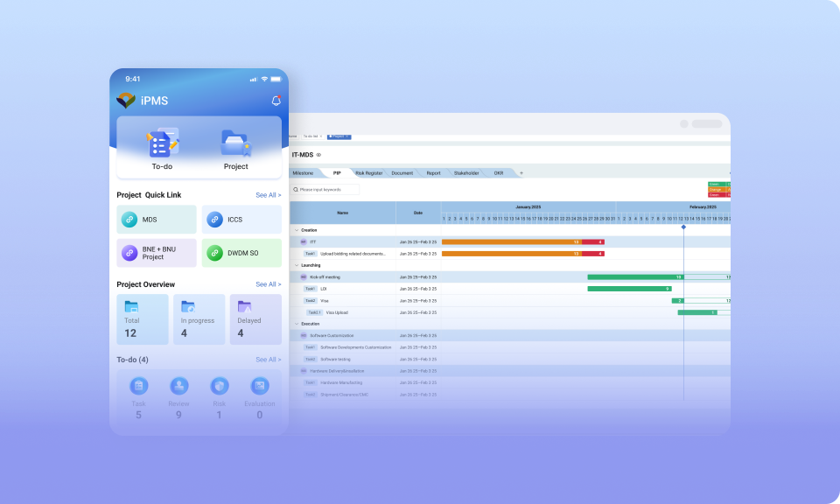The width and height of the screenshot is (840, 504).
Task: Collapse the Execution group
Action: (x=295, y=324)
